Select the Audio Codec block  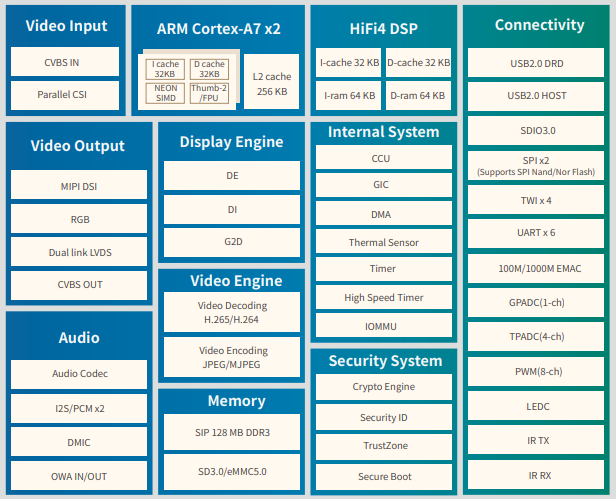pyautogui.click(x=78, y=374)
